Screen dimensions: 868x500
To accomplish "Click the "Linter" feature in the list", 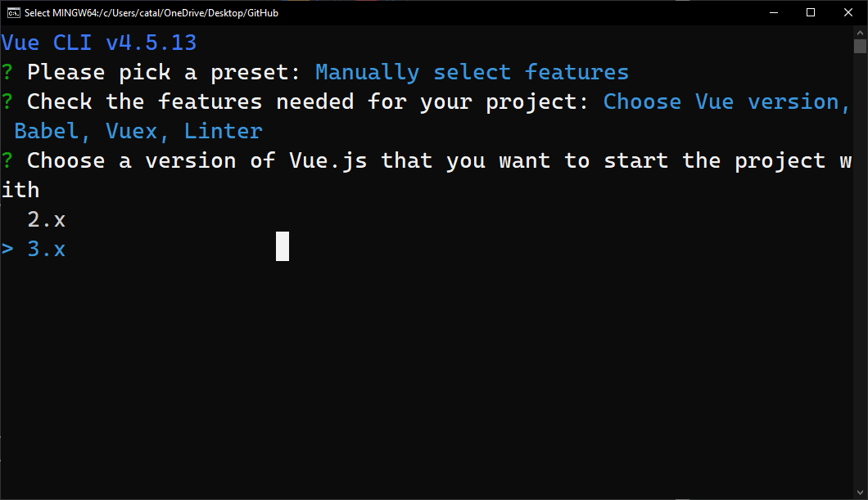I will tap(223, 132).
